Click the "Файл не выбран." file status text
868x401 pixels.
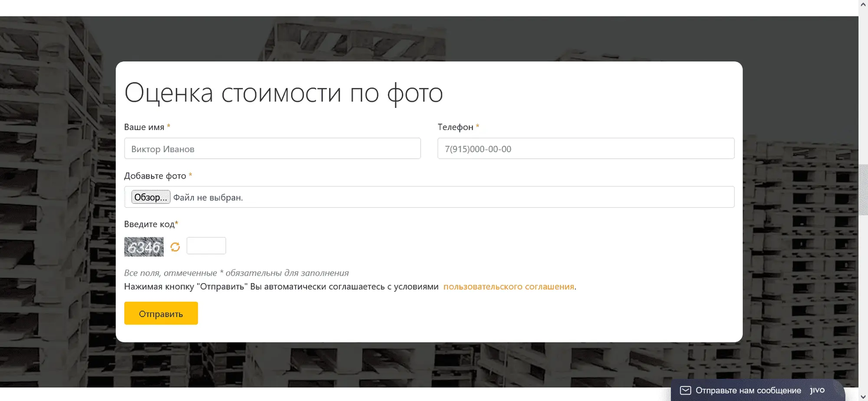(x=208, y=198)
